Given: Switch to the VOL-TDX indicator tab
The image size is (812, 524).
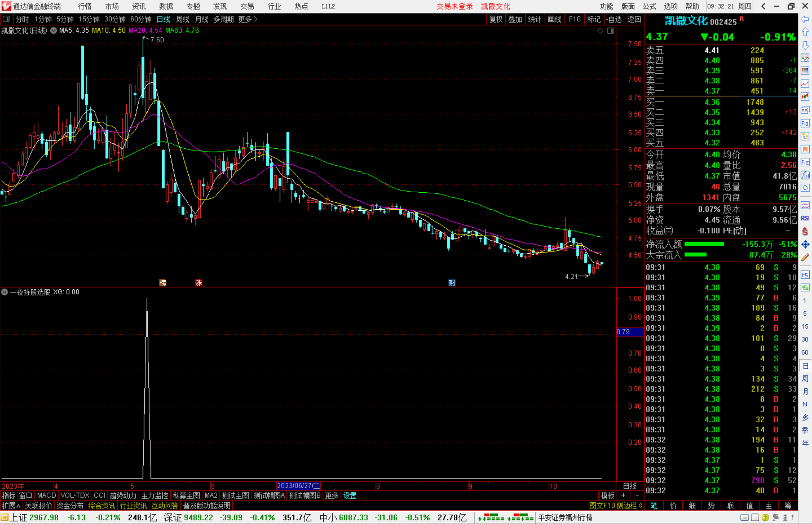Looking at the screenshot, I should point(75,495).
